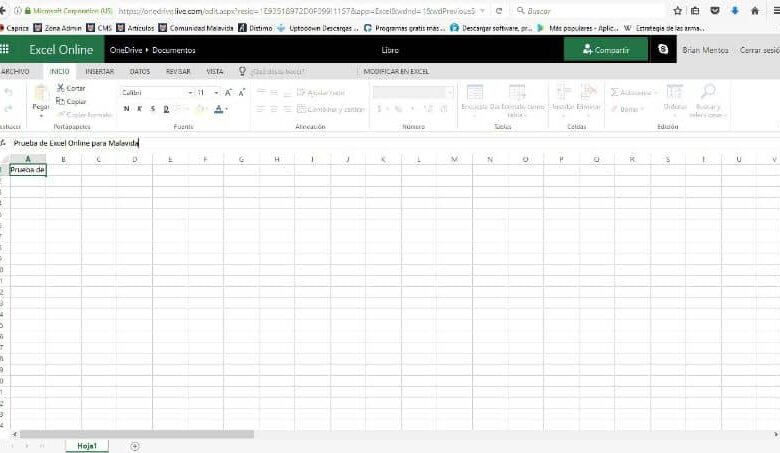Select column header D
780x453 pixels.
(x=134, y=159)
